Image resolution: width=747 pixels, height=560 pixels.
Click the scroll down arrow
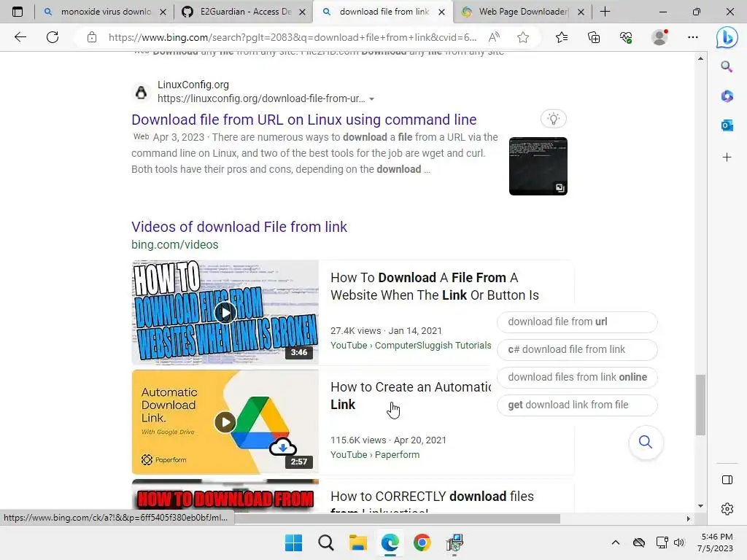[x=700, y=506]
